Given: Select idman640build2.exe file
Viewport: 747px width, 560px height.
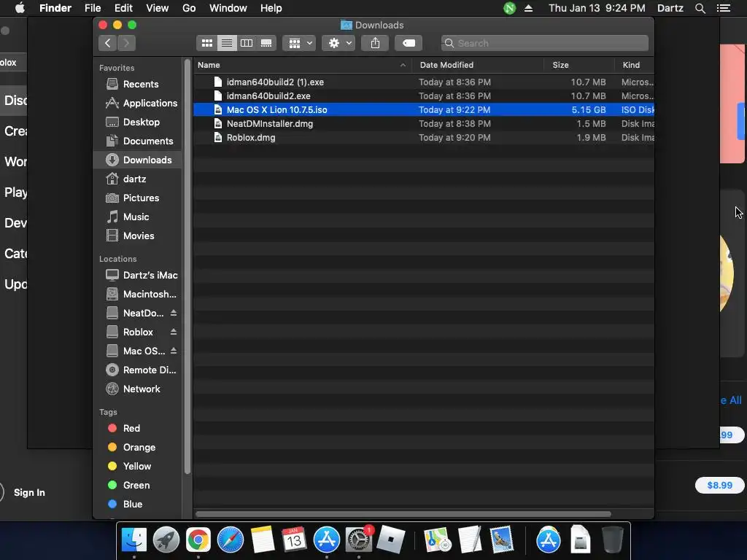Looking at the screenshot, I should pyautogui.click(x=424, y=96).
